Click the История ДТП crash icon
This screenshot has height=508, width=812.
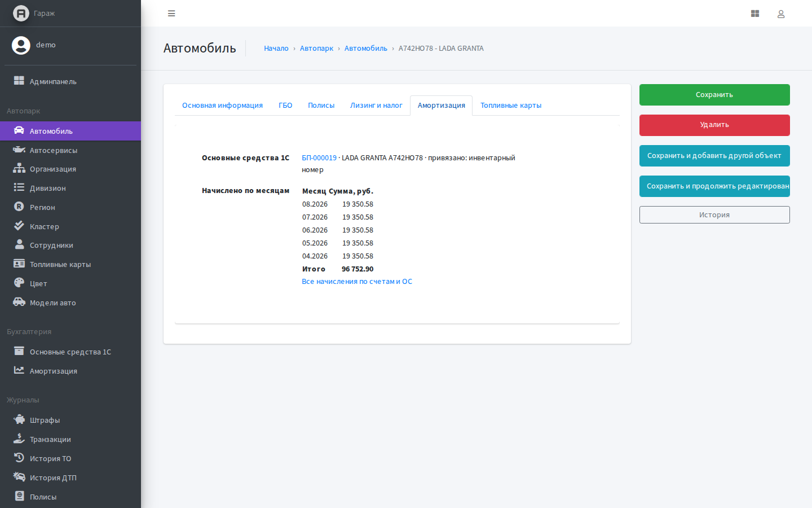(x=19, y=477)
